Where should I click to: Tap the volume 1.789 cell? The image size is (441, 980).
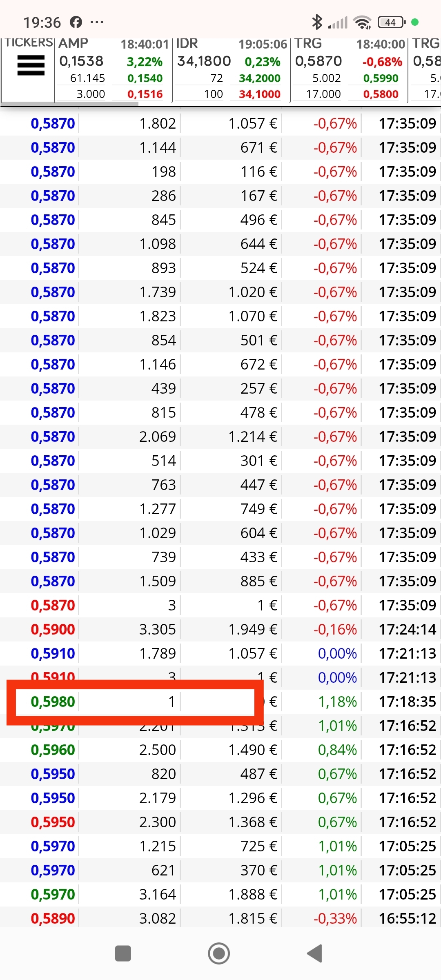tap(158, 653)
